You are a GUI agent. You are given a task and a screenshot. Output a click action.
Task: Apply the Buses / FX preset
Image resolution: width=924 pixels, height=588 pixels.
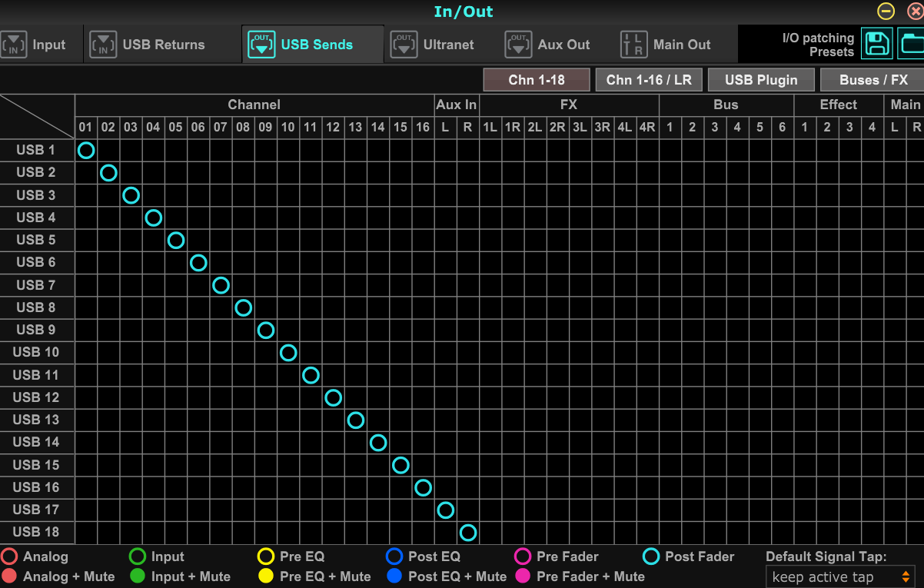point(872,80)
